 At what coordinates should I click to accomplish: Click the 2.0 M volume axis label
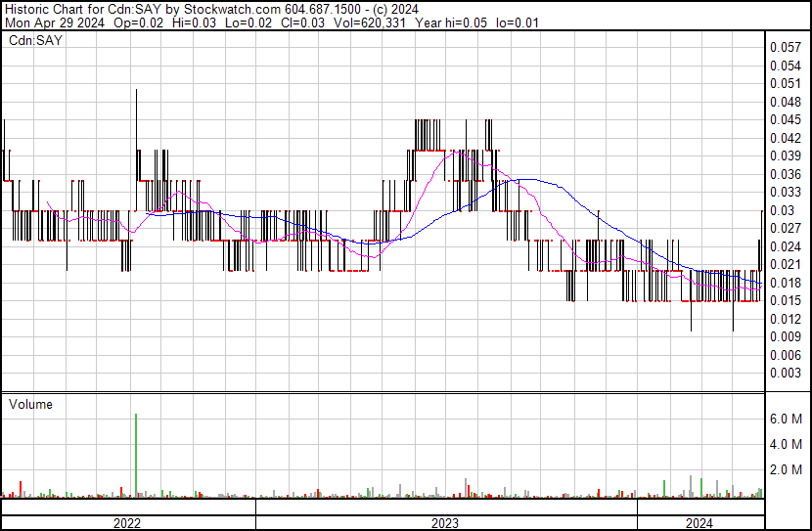786,469
